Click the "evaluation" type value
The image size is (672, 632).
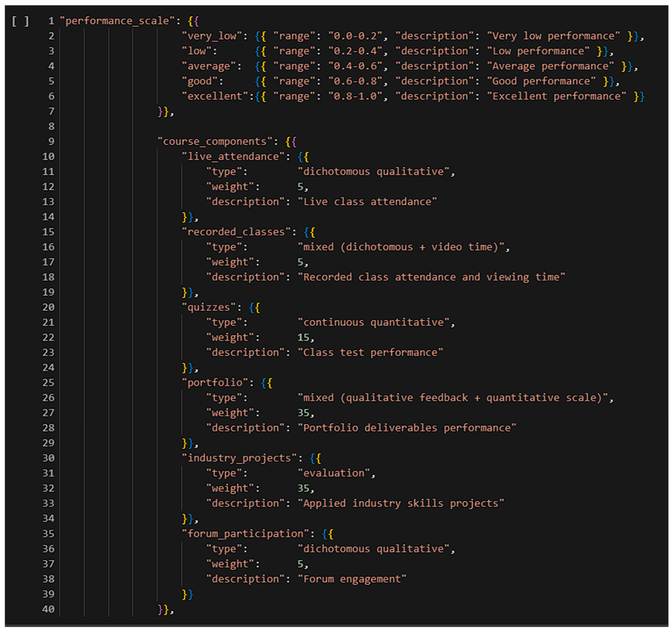[x=334, y=473]
